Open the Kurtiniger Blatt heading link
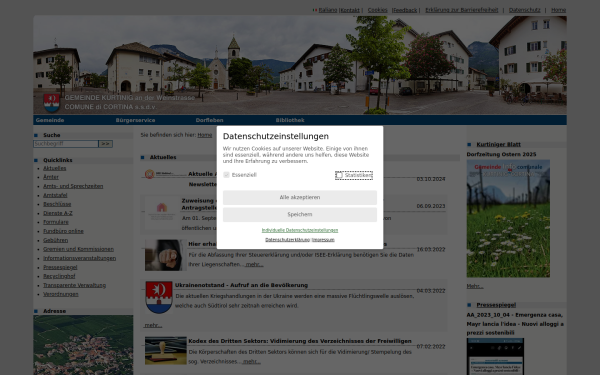This screenshot has height=375, width=600. click(499, 145)
